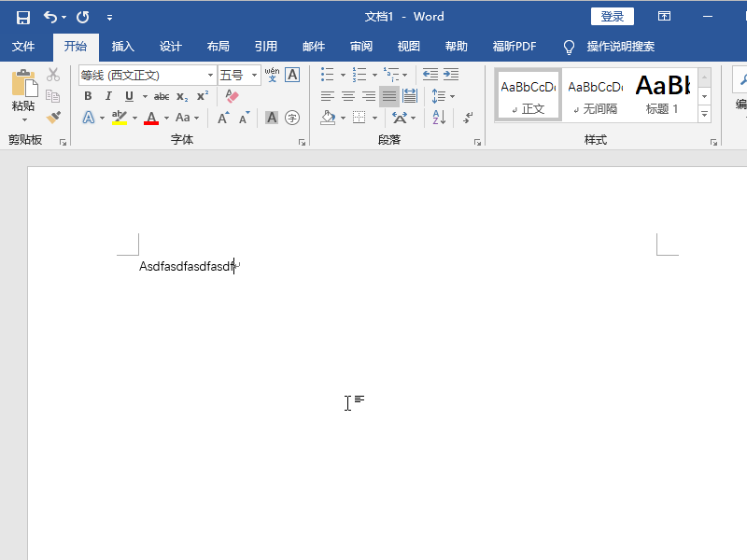Click the Cut scissors icon

(x=53, y=75)
